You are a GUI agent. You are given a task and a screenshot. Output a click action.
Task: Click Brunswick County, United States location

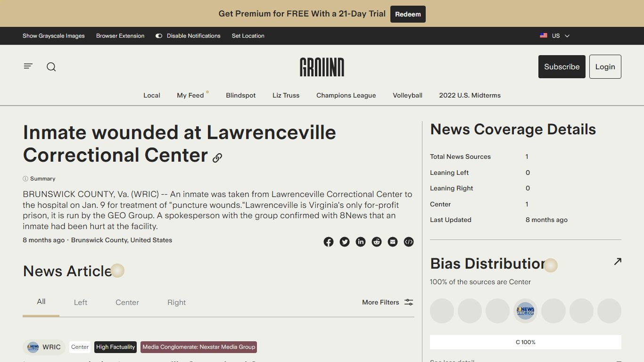tap(122, 240)
